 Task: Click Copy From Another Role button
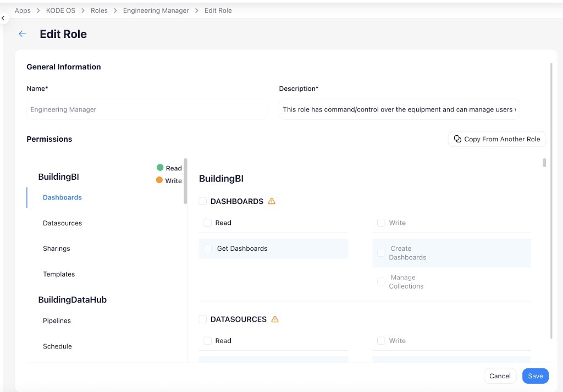click(497, 139)
